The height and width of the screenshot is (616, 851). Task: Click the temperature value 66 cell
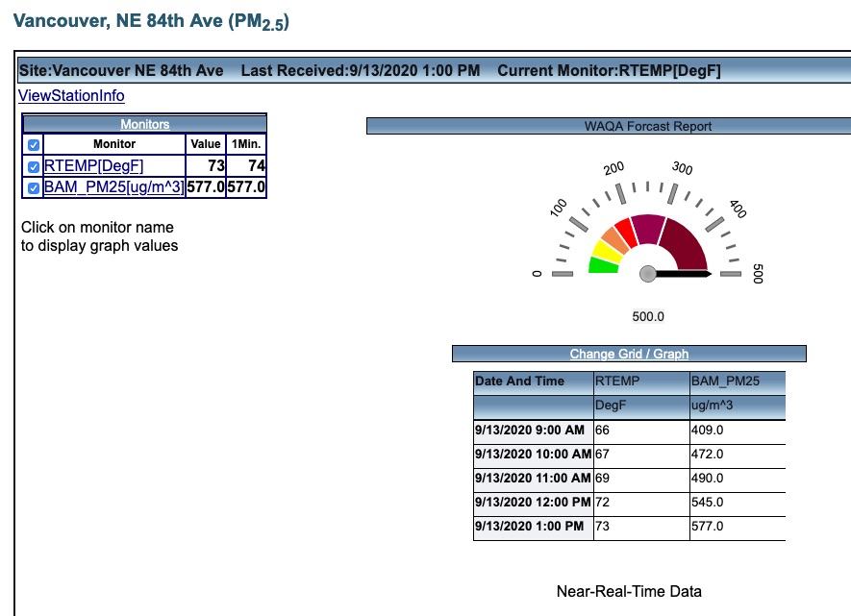(641, 431)
